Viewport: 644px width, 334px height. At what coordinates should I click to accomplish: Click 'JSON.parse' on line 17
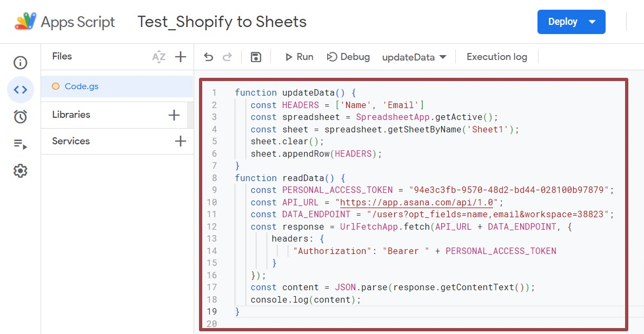(361, 287)
